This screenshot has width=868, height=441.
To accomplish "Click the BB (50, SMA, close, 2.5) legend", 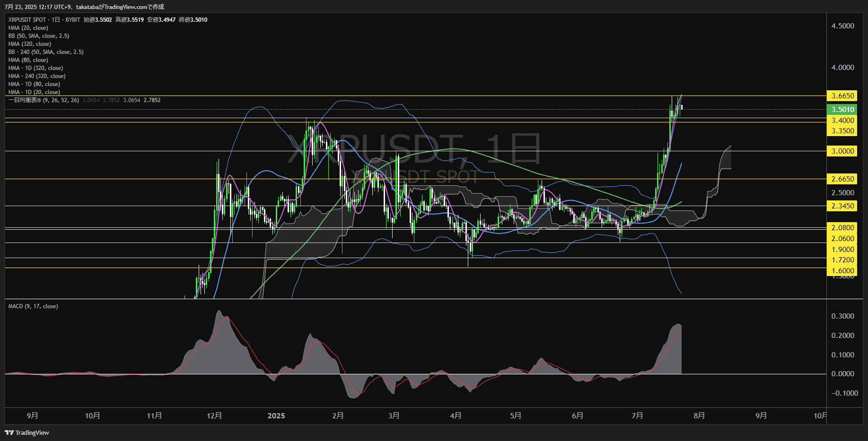I will (x=39, y=36).
